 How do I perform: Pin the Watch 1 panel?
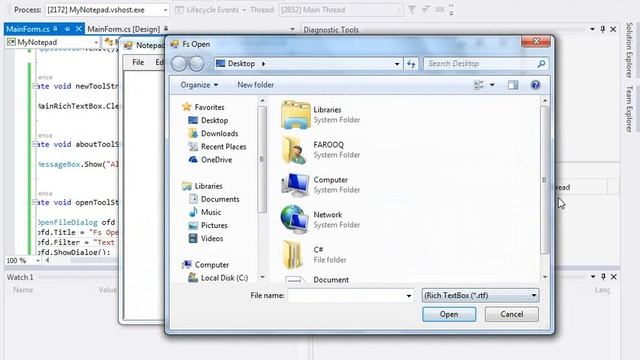(x=603, y=277)
